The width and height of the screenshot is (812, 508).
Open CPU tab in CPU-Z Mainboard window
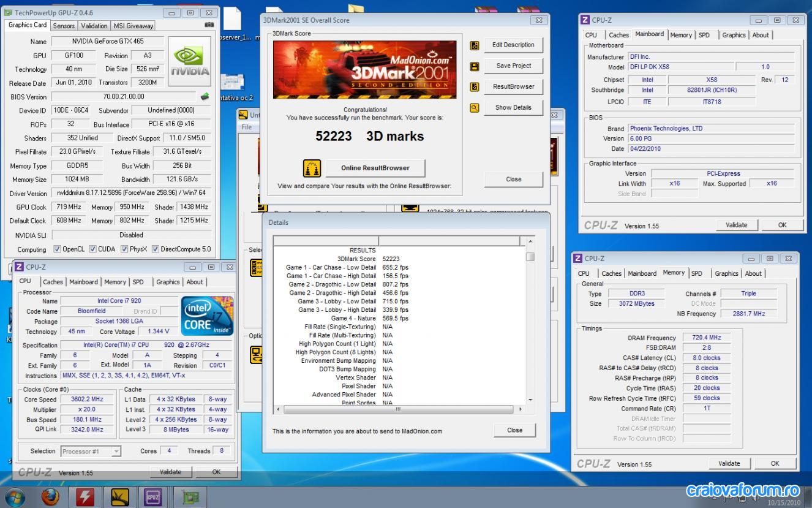(591, 35)
